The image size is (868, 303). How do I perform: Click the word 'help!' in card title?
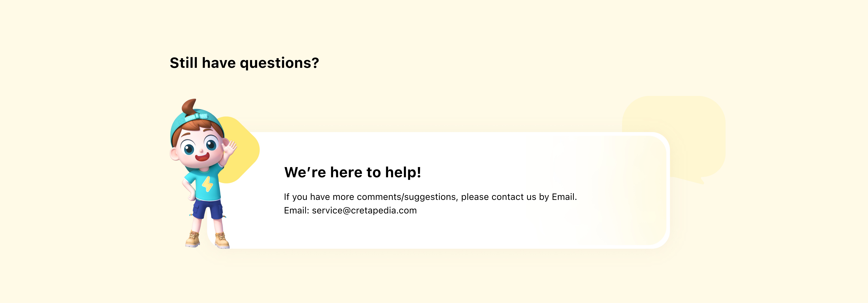403,172
